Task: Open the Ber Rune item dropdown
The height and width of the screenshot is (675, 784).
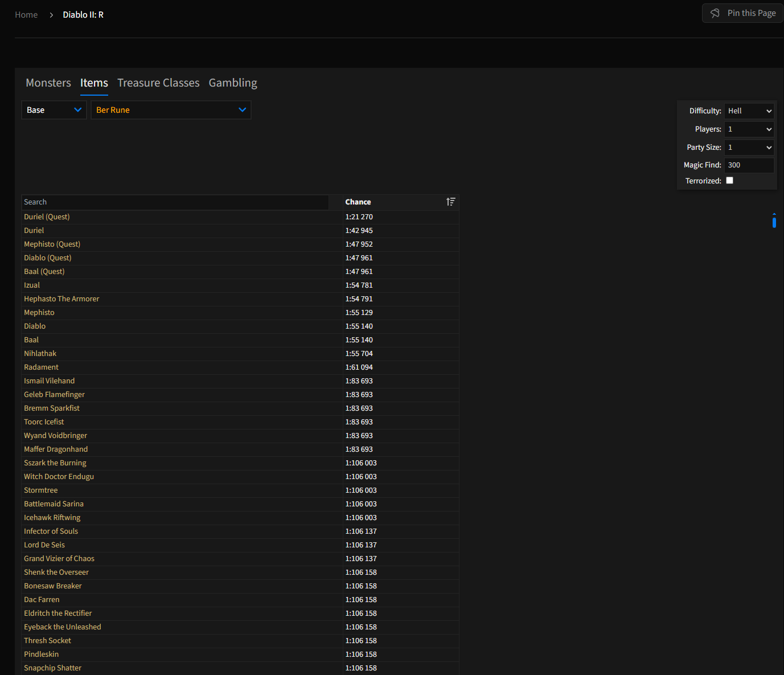Action: tap(171, 110)
